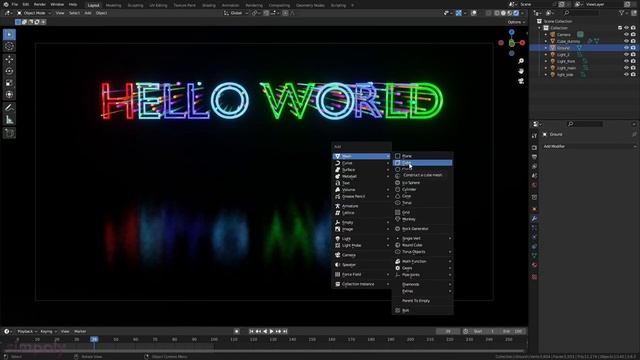Choose Monkey from Mesh submenu

(422, 219)
